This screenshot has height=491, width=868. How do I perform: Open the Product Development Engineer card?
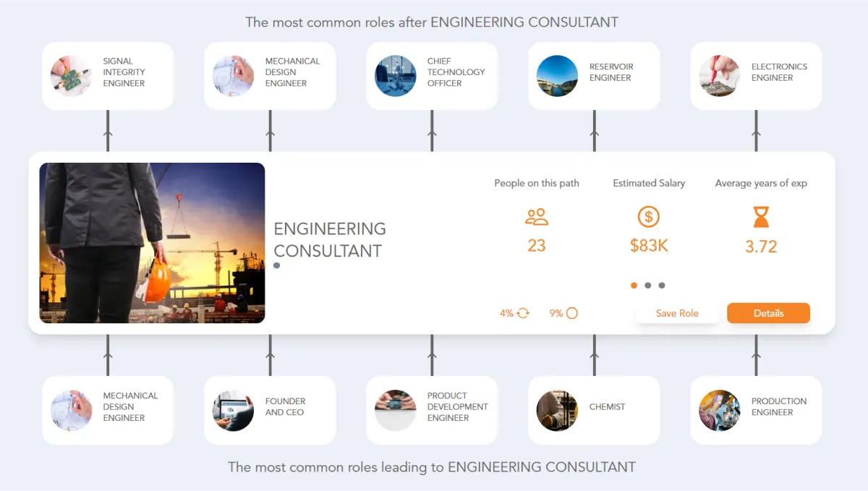[x=432, y=410]
